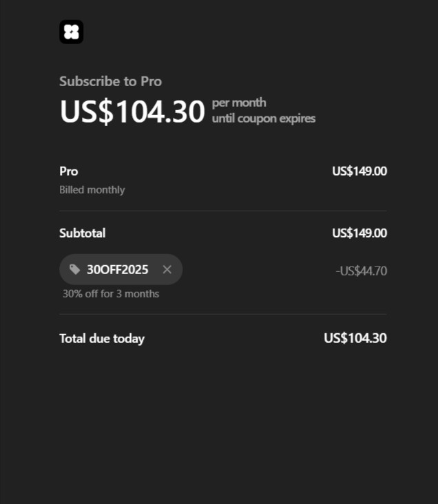Remove the 30OFF2025 coupon with the X
This screenshot has width=438, height=504.
pos(167,269)
